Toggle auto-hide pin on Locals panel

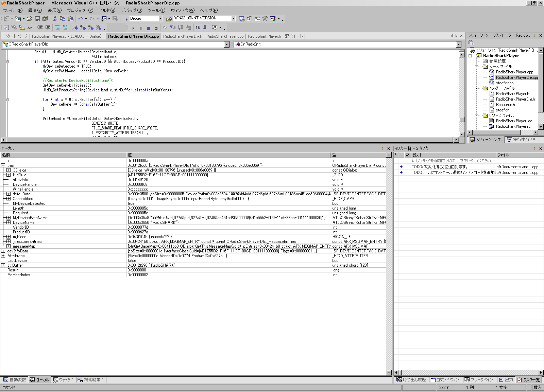[382, 148]
